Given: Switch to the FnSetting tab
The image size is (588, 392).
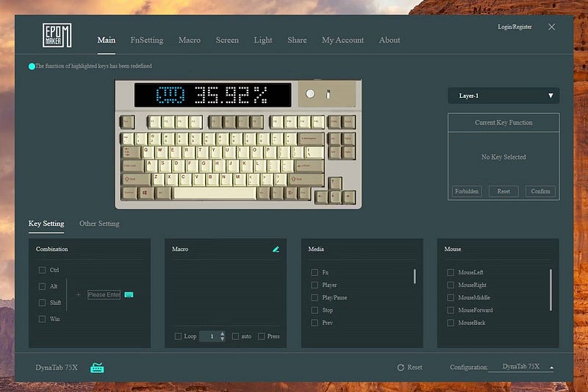Looking at the screenshot, I should coord(146,40).
